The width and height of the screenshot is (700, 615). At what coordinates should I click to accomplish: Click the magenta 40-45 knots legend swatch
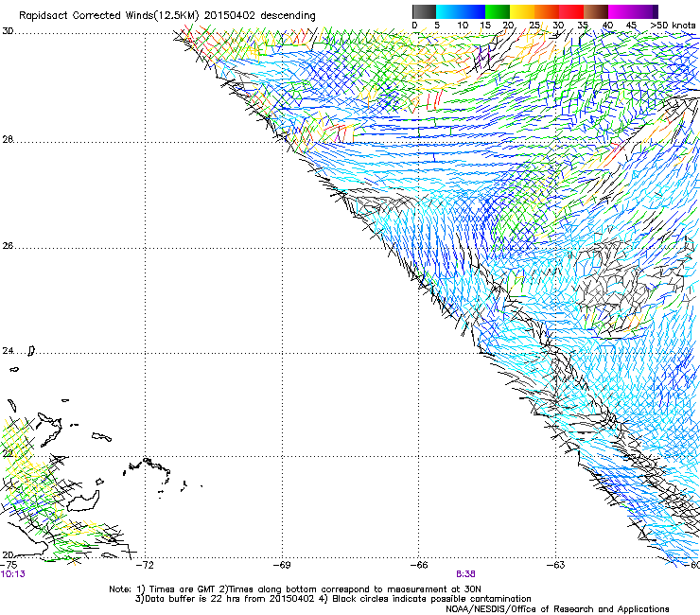[621, 11]
